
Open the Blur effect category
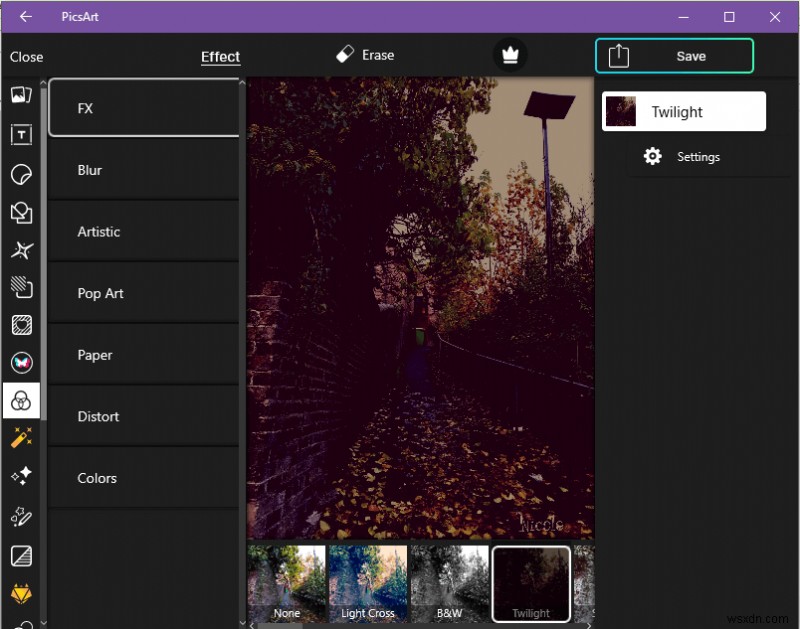(x=143, y=170)
